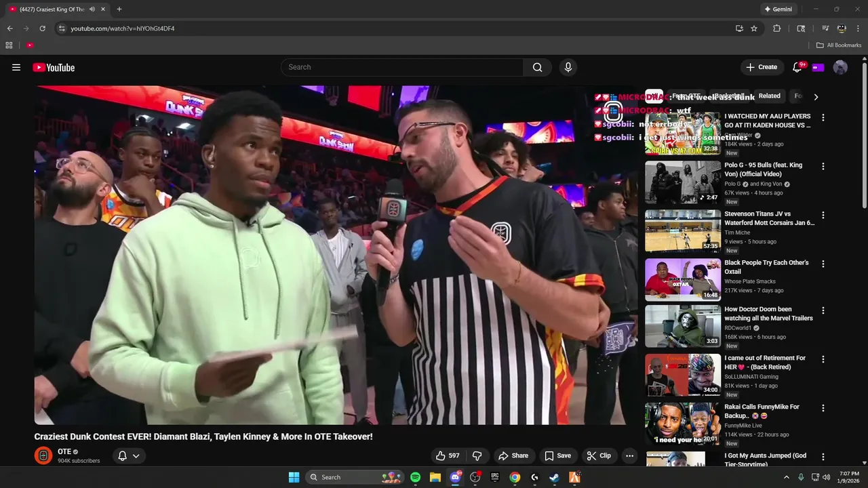Open options for Polo G 95 Bulls video
The width and height of the screenshot is (868, 488).
pos(823,166)
